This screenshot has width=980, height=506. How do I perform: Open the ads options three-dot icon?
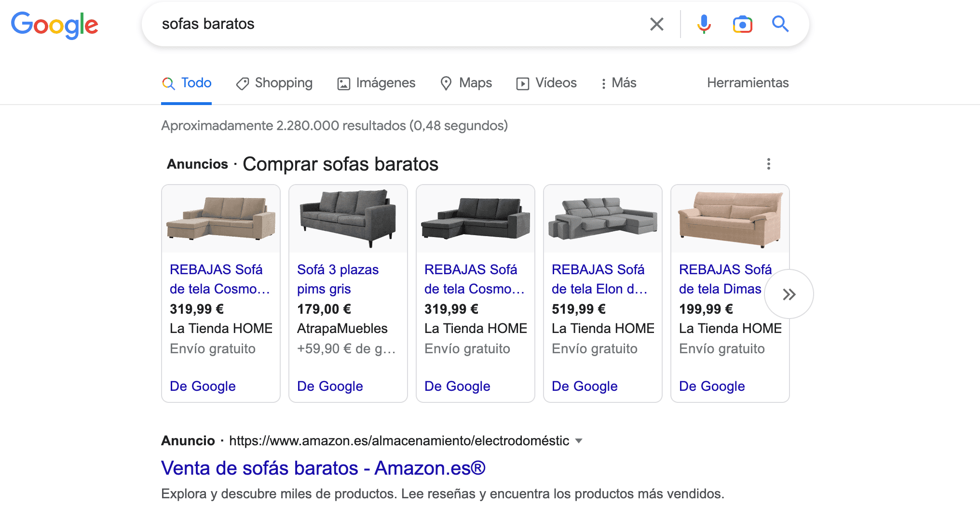[x=768, y=164]
